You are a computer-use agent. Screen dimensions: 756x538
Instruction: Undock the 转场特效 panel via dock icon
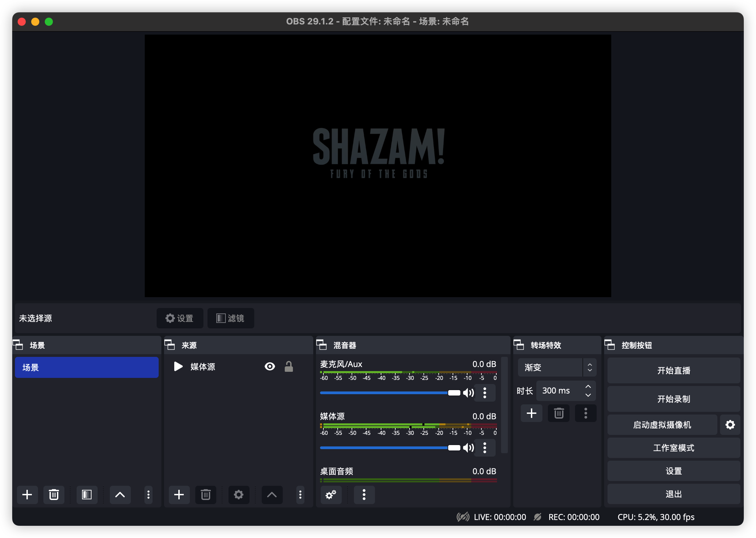[x=519, y=345]
